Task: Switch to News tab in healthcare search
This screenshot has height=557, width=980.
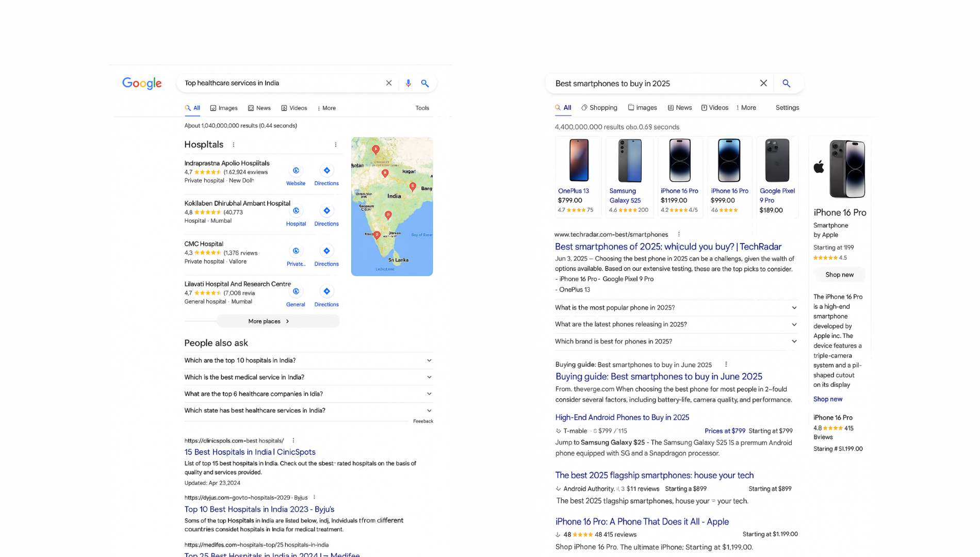Action: (x=259, y=108)
